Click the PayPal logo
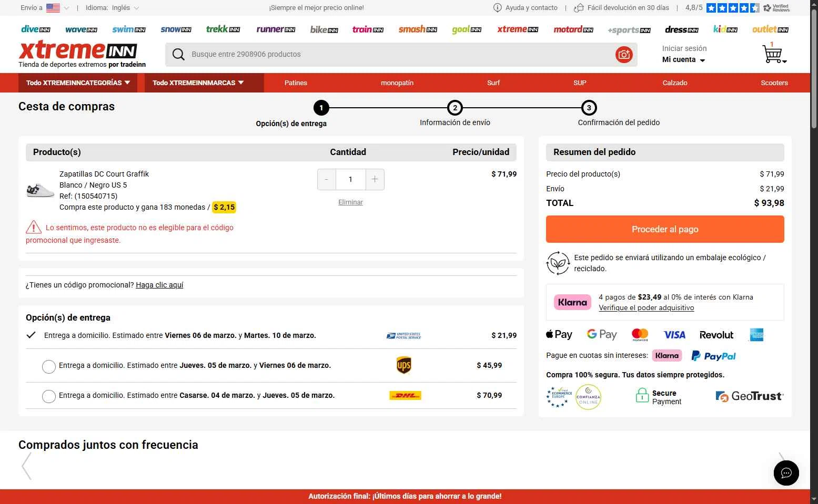 713,356
